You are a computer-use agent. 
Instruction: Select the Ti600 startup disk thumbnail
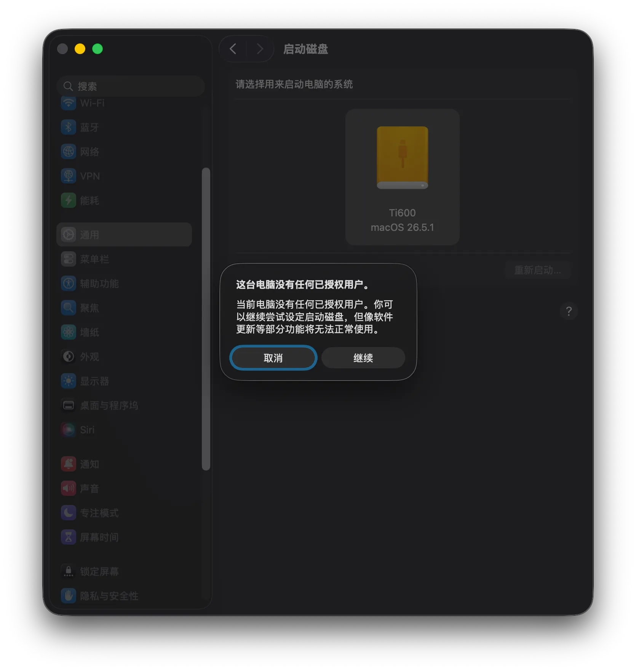pyautogui.click(x=403, y=177)
